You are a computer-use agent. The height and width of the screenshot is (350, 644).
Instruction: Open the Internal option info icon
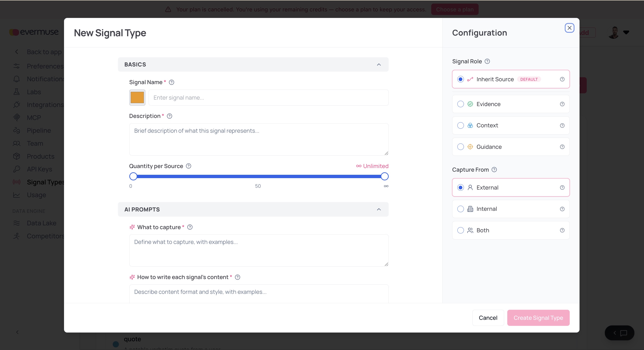(x=562, y=209)
